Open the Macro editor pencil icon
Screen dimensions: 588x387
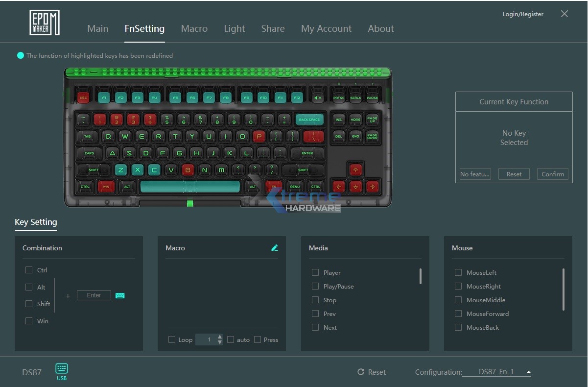click(x=275, y=247)
